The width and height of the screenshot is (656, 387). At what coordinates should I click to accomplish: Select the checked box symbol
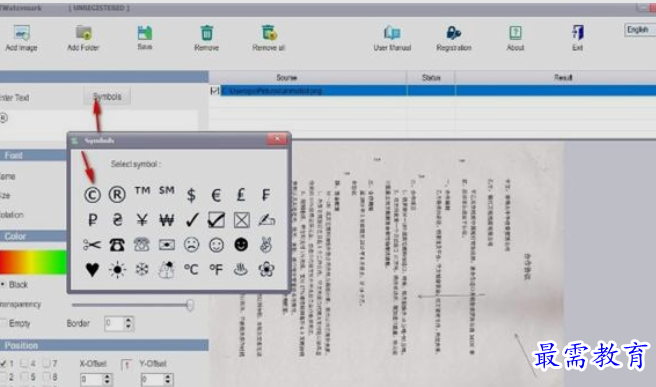coord(216,220)
